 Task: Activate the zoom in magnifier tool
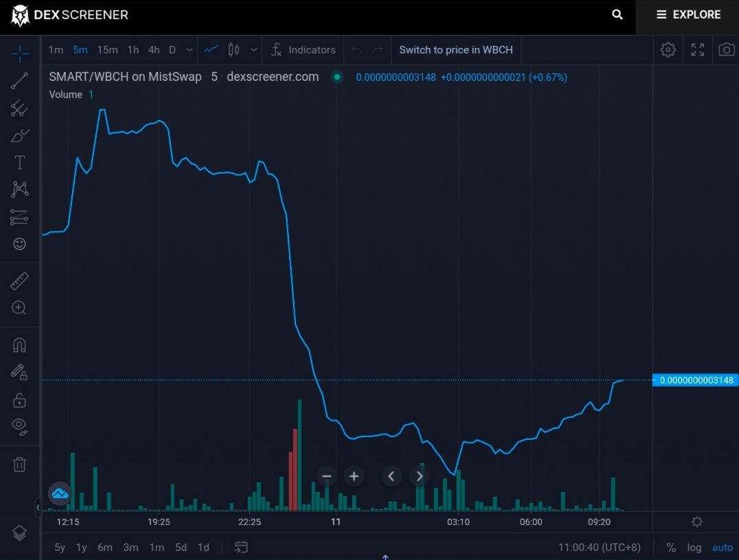click(19, 307)
